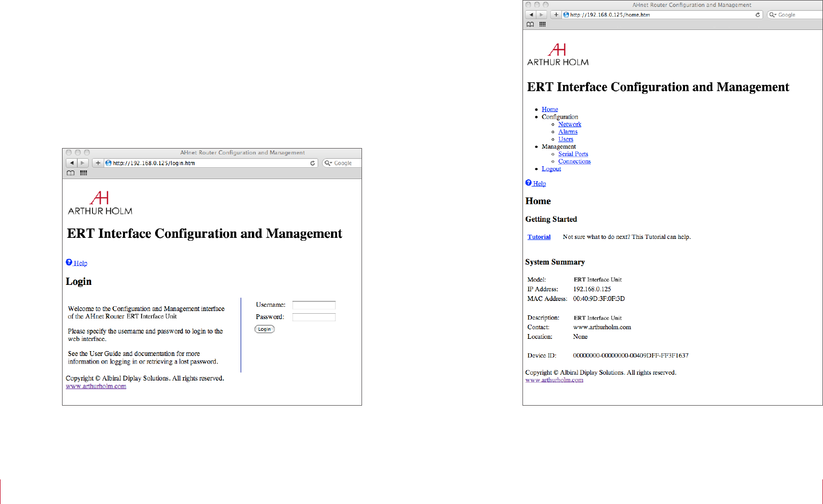Click the Logout link
This screenshot has height=504, width=823.
click(551, 169)
